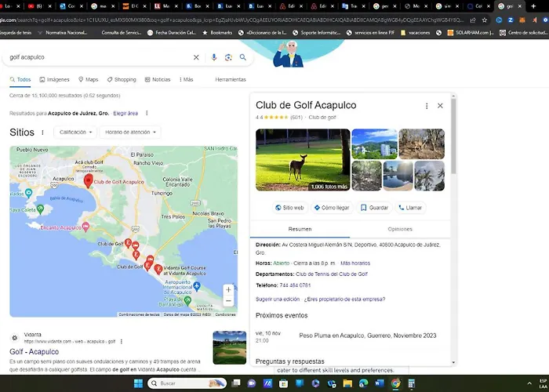Expand the Horario de atención dropdown
The width and height of the screenshot is (549, 392).
tap(130, 132)
